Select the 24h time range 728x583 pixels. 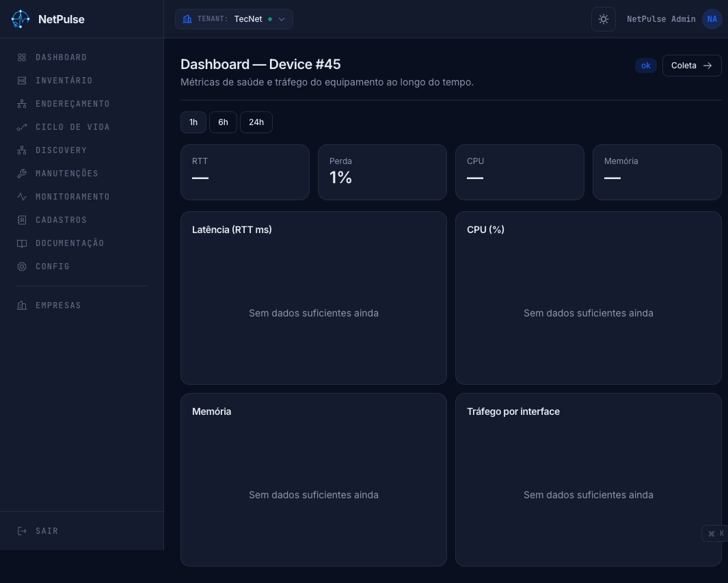coord(256,122)
